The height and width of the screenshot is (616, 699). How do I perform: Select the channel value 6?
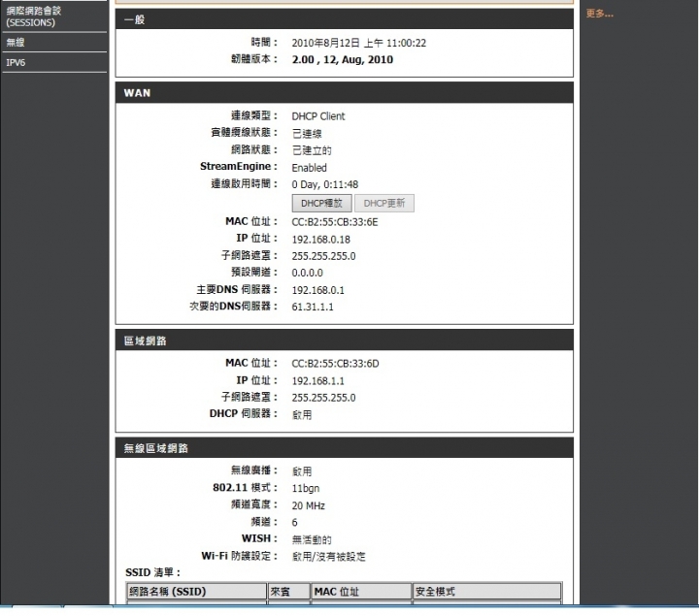pyautogui.click(x=295, y=522)
